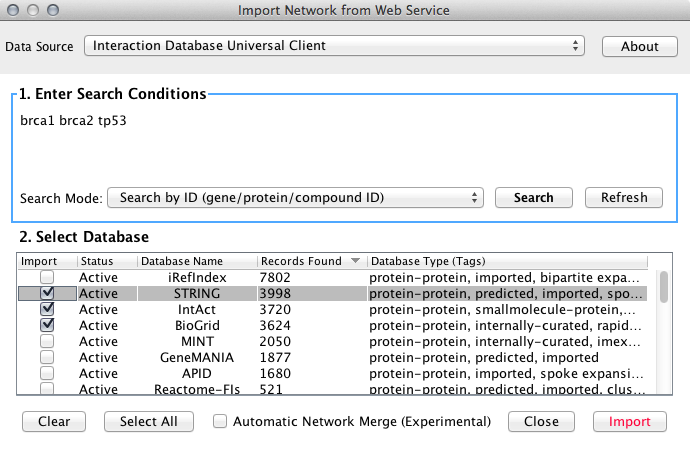Uncheck the IntAct database checkbox
Image resolution: width=690 pixels, height=457 pixels.
click(x=47, y=309)
